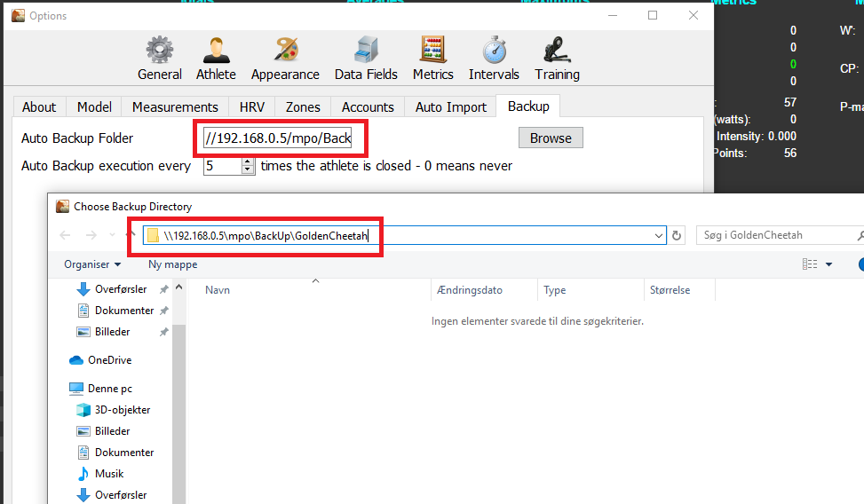
Task: Decrease backup execution count with down arrow
Action: [248, 170]
